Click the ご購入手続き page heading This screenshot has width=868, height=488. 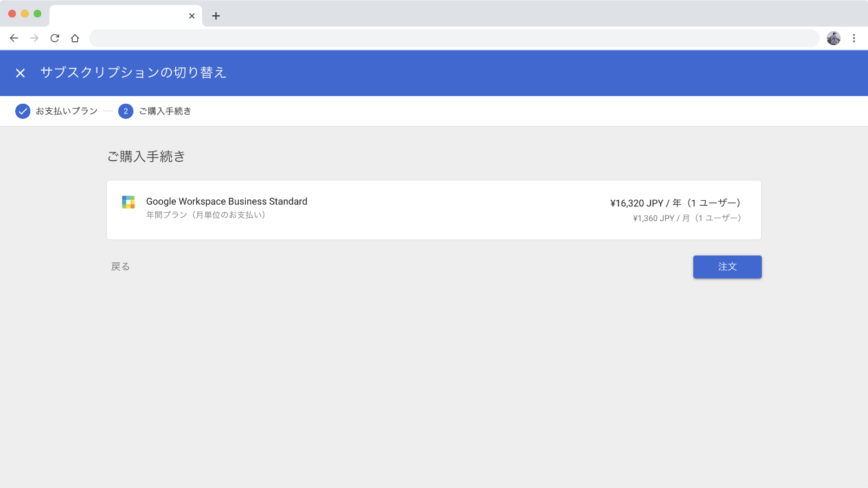tap(146, 156)
